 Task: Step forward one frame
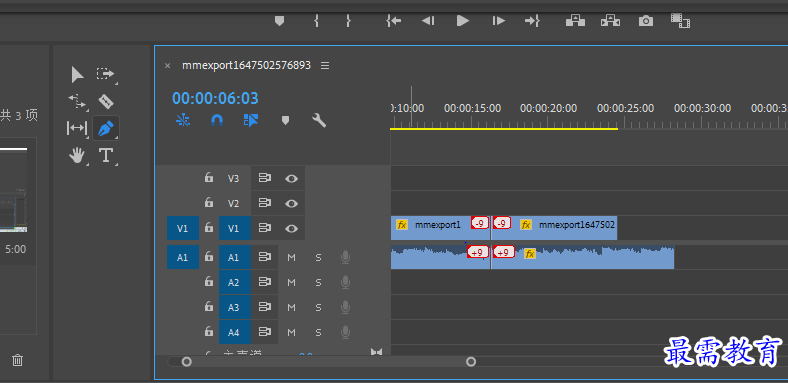[499, 21]
